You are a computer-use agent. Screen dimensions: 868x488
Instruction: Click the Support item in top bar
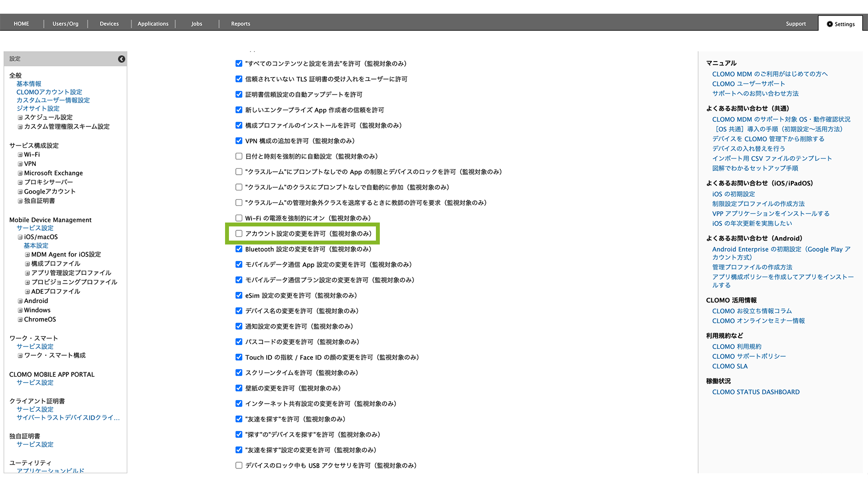[x=795, y=24]
